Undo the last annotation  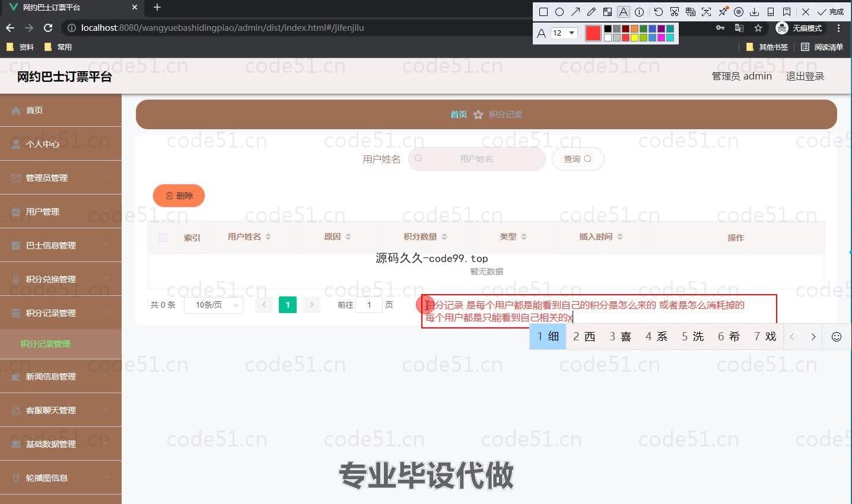[x=659, y=12]
